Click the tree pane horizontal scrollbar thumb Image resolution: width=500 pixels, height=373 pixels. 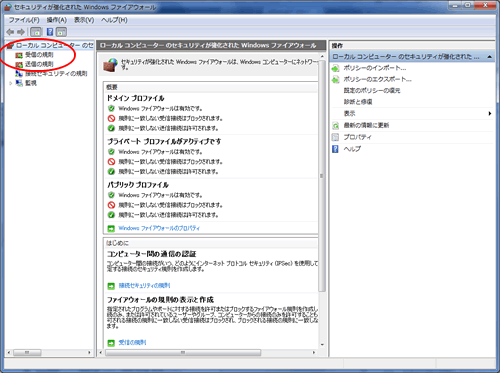tap(27, 352)
